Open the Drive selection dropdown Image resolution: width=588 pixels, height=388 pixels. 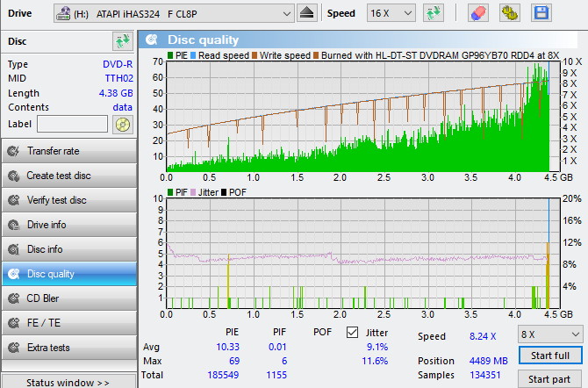(x=174, y=13)
